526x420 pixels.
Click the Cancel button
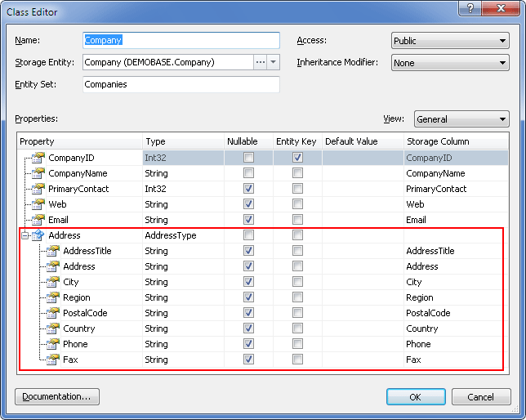481,397
